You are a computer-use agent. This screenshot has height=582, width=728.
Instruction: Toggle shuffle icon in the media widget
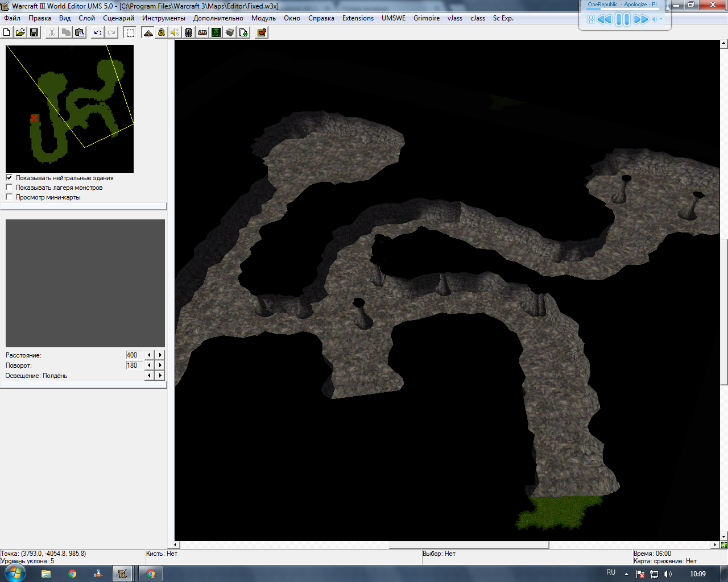click(591, 19)
